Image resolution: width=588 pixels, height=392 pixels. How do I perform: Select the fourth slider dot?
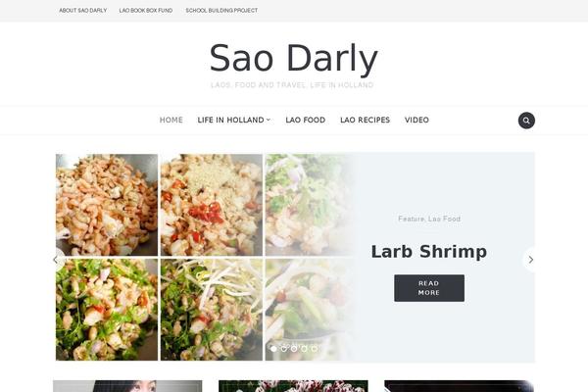pyautogui.click(x=304, y=349)
